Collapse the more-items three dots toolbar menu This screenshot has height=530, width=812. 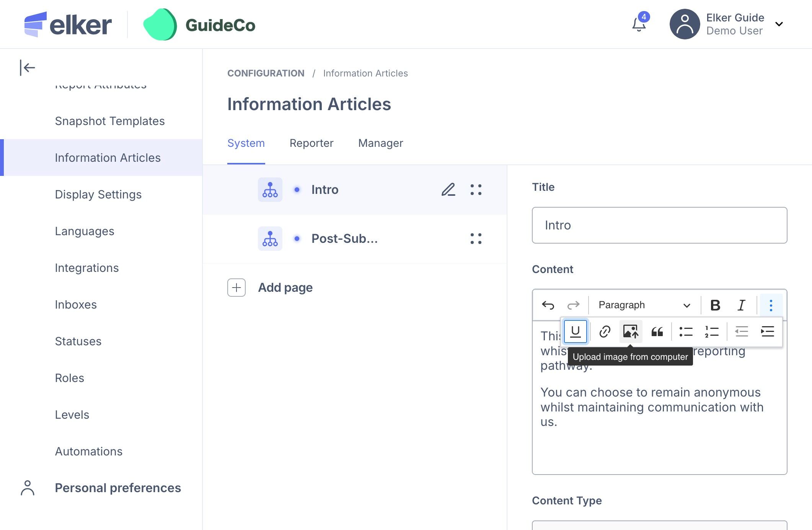tap(771, 305)
